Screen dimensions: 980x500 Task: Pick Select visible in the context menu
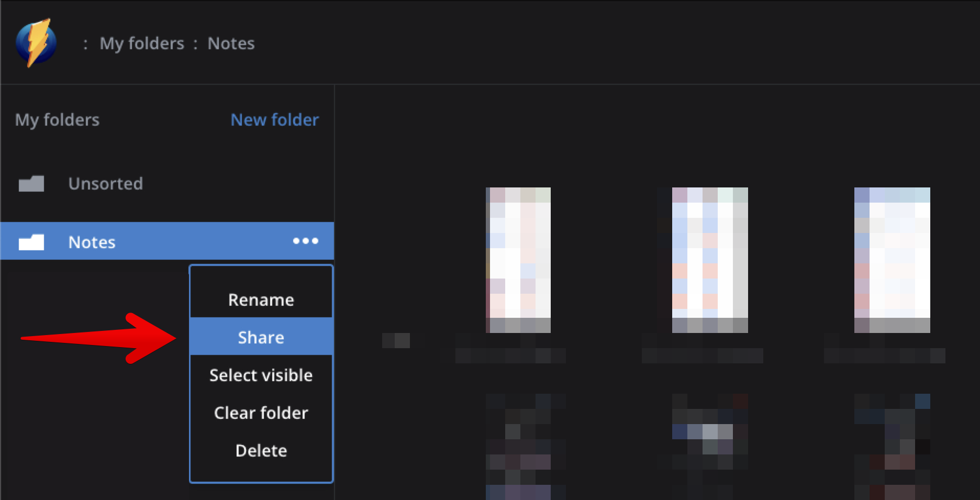261,375
